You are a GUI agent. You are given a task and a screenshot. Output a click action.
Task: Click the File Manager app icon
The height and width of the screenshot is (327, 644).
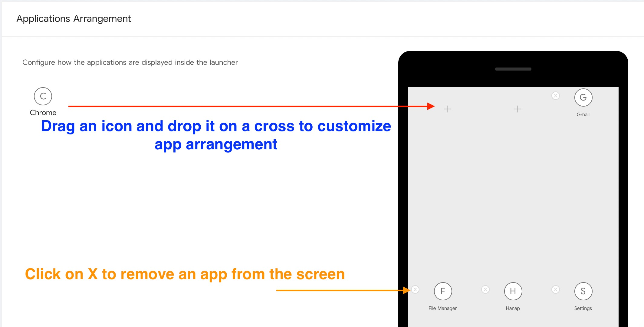point(443,291)
